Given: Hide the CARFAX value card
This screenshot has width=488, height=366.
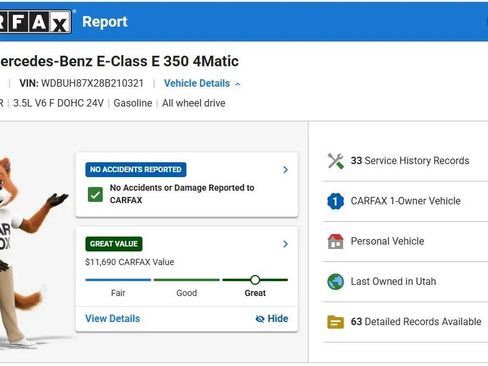Looking at the screenshot, I should (272, 319).
